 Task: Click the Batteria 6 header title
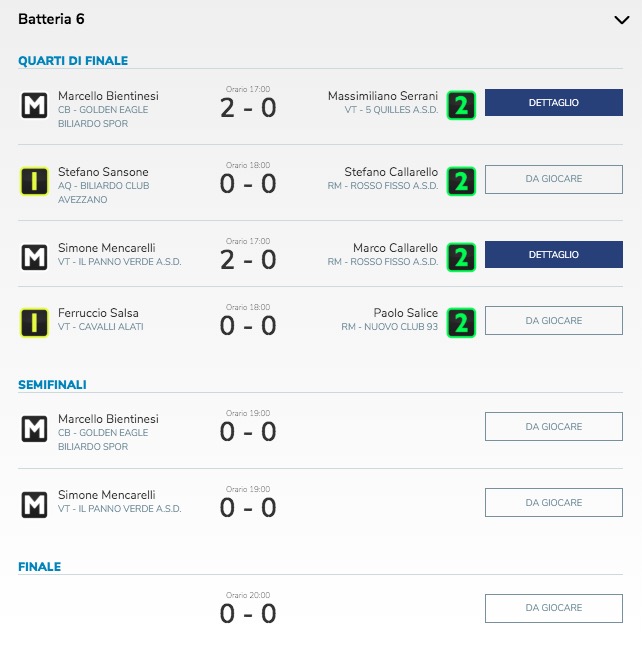click(x=51, y=19)
